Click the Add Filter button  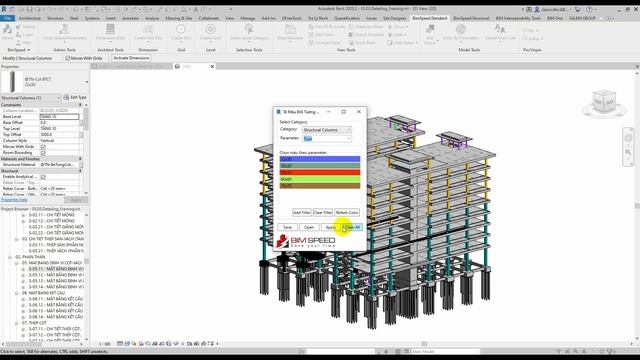coord(302,213)
